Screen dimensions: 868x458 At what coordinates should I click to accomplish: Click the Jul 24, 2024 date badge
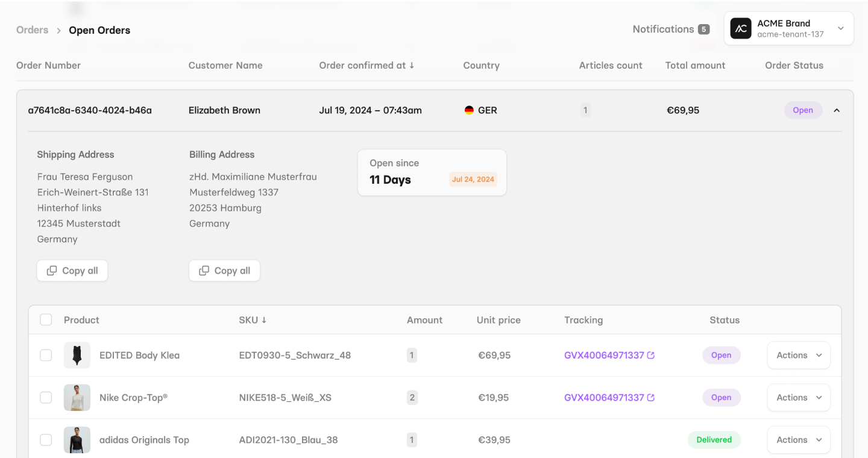[473, 179]
